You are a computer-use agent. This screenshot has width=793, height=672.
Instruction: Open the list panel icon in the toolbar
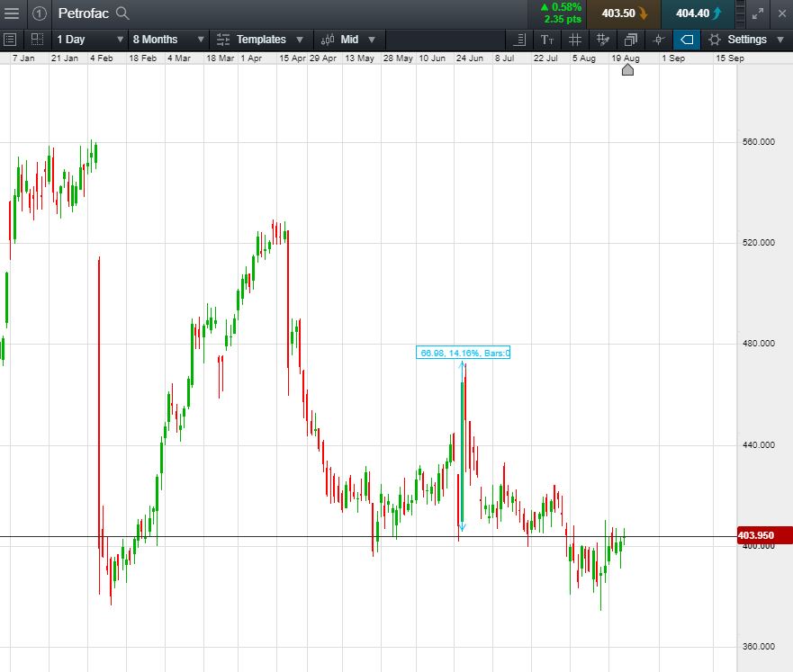click(x=10, y=40)
